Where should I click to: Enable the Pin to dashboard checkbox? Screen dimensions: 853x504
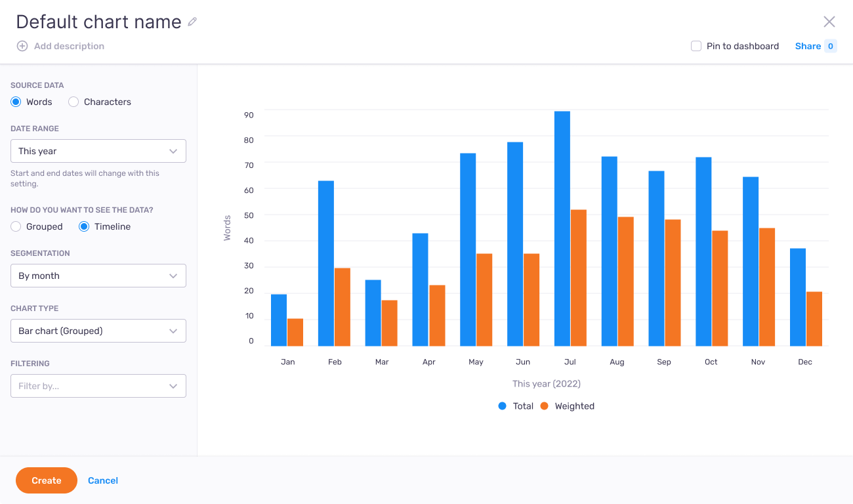coord(696,46)
